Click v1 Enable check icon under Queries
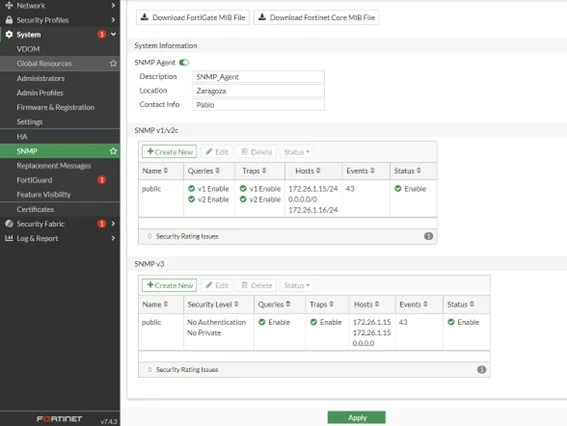567x426 pixels. [192, 188]
